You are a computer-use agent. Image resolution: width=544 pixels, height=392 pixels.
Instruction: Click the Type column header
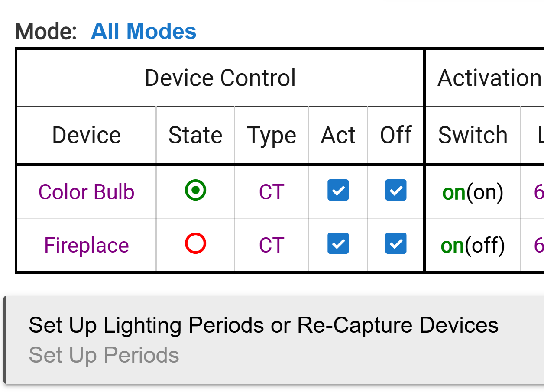tap(272, 135)
